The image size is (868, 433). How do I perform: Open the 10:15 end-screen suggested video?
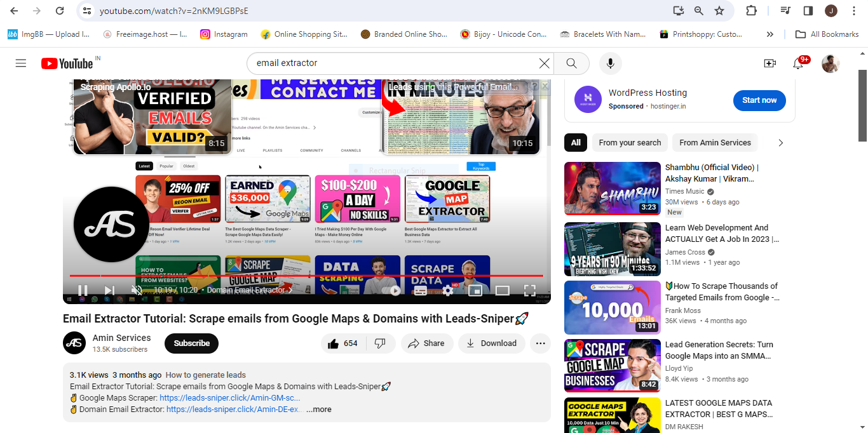click(461, 117)
